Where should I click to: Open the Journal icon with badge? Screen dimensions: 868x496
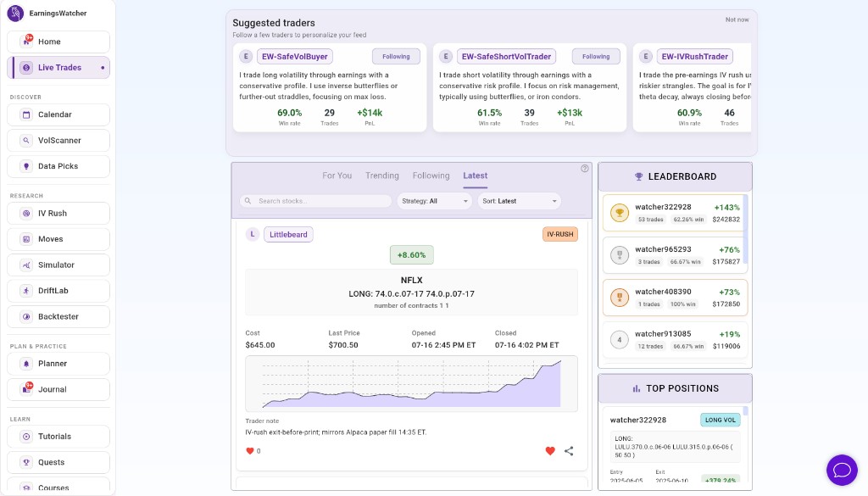pos(26,389)
